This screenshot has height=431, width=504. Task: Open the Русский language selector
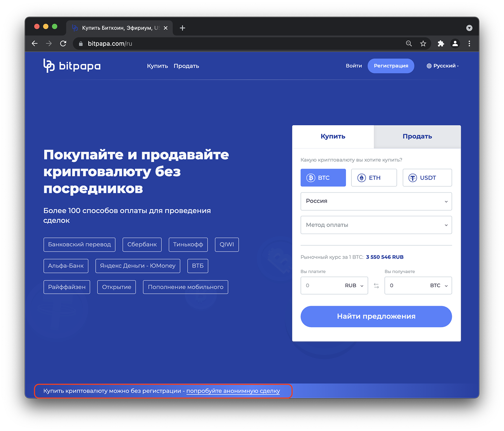click(x=443, y=66)
